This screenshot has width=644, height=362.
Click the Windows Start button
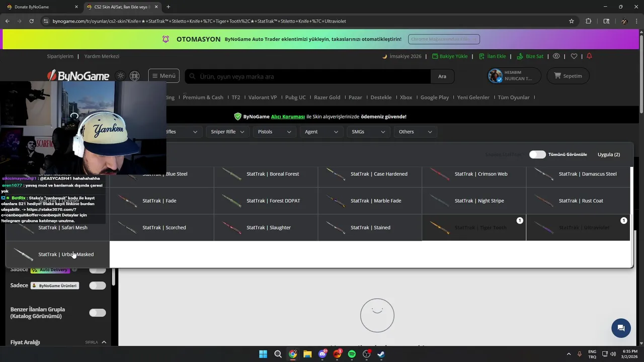point(263,354)
